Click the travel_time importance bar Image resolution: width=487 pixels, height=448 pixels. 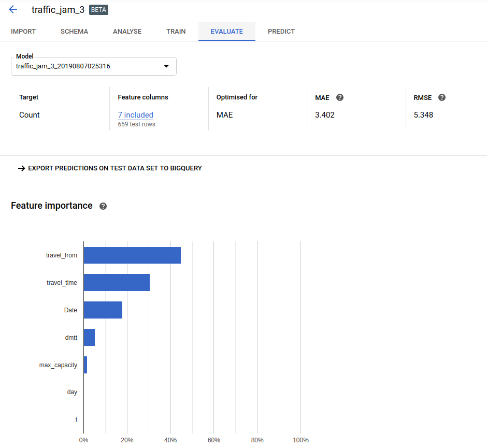click(x=117, y=283)
